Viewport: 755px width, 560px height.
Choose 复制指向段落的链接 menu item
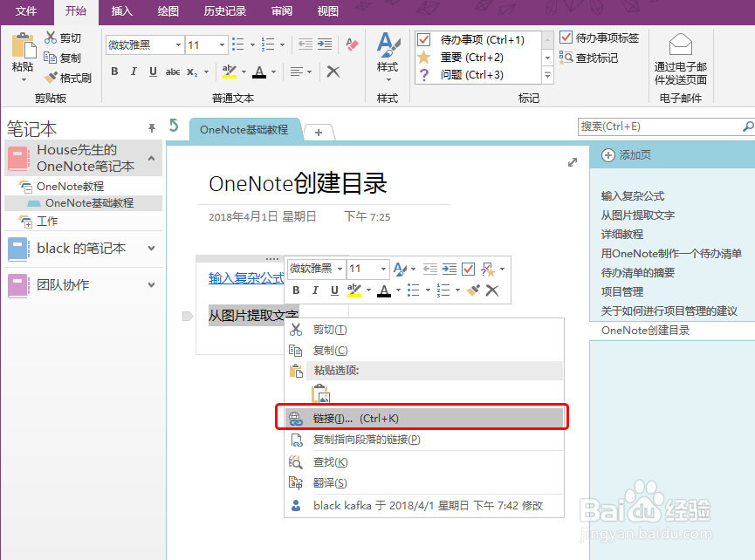(423, 440)
